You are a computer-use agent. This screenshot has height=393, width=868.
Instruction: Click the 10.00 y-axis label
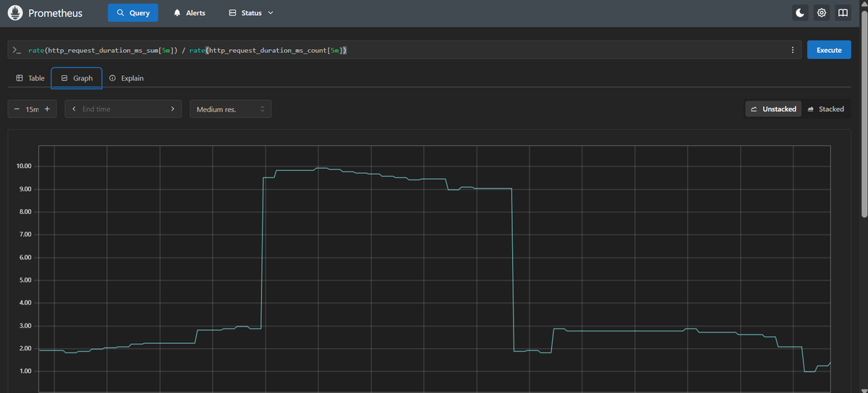point(24,166)
